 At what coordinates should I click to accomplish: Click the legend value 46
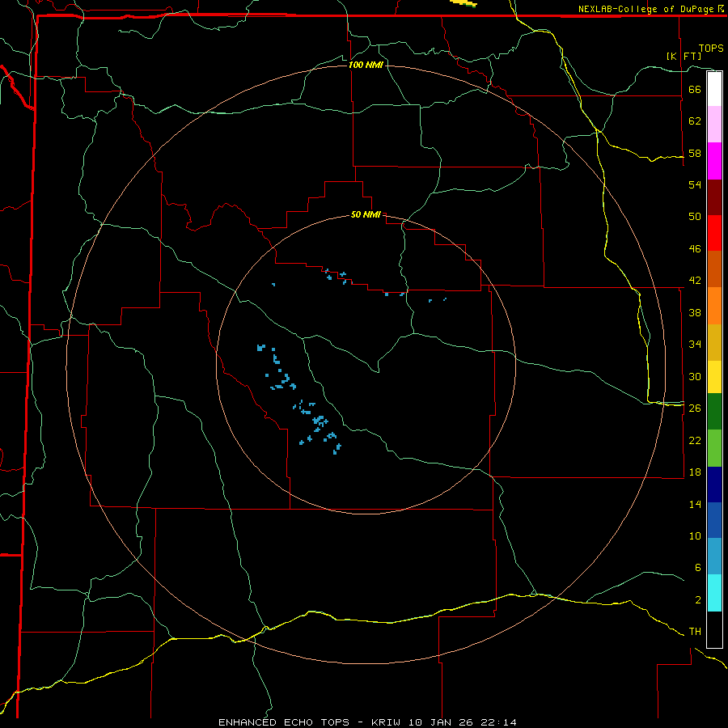695,249
